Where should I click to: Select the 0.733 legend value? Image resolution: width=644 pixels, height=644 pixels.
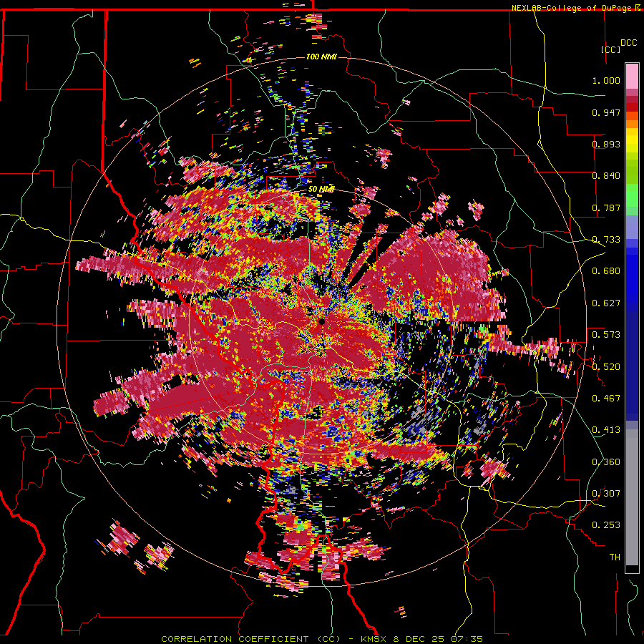tap(606, 240)
